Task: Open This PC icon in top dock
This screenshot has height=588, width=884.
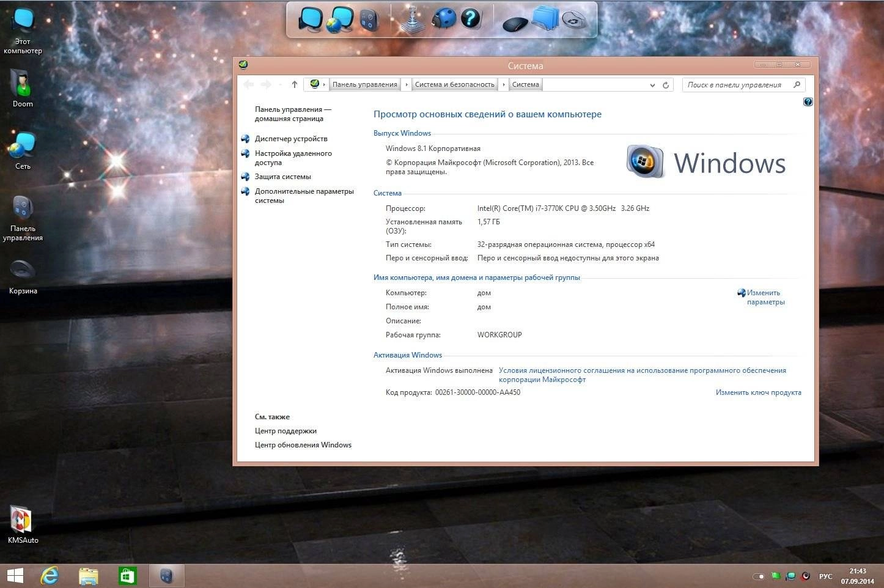Action: [311, 18]
